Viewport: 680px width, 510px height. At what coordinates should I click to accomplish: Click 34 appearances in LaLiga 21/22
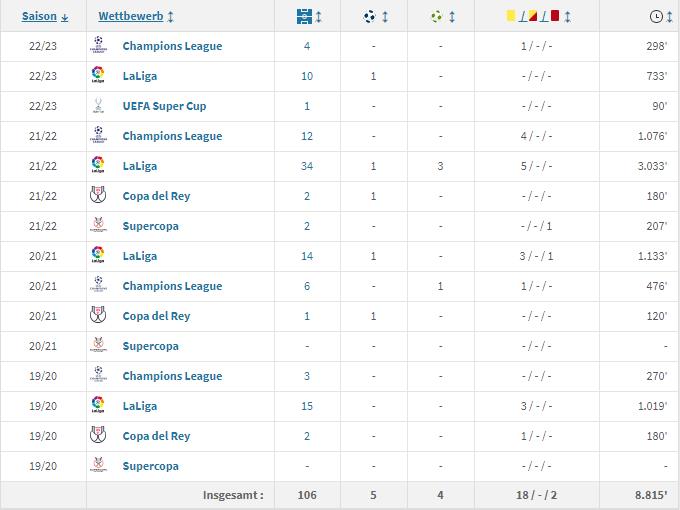307,166
